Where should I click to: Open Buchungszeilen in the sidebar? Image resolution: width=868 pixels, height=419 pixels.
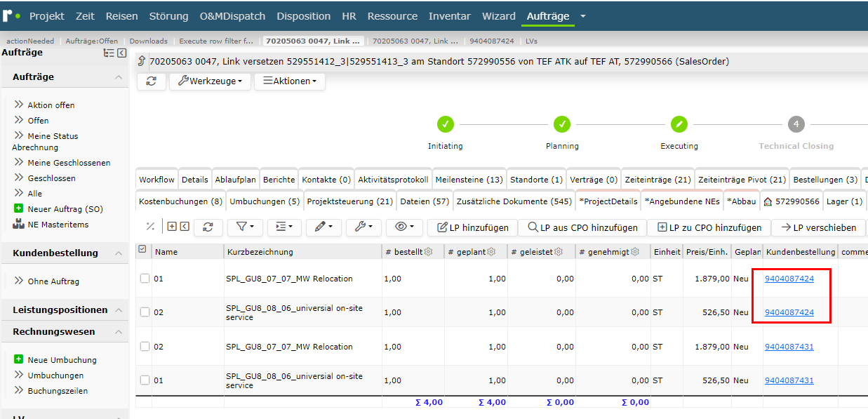(58, 391)
